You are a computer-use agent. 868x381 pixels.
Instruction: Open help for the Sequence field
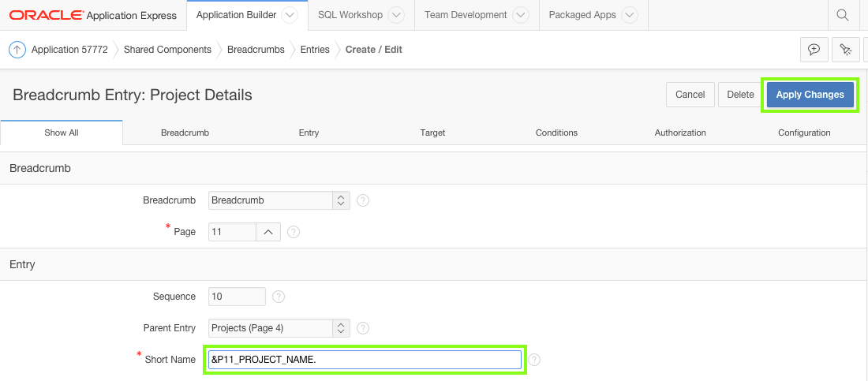pyautogui.click(x=279, y=297)
